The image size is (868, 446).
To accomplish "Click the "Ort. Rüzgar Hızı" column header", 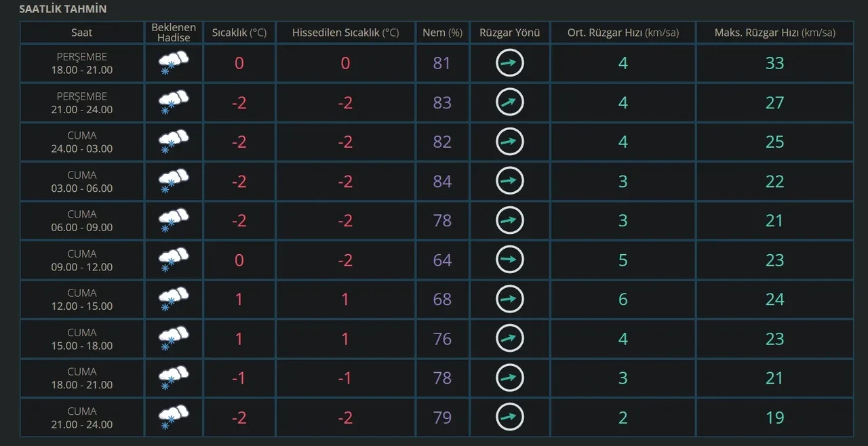I will [623, 33].
